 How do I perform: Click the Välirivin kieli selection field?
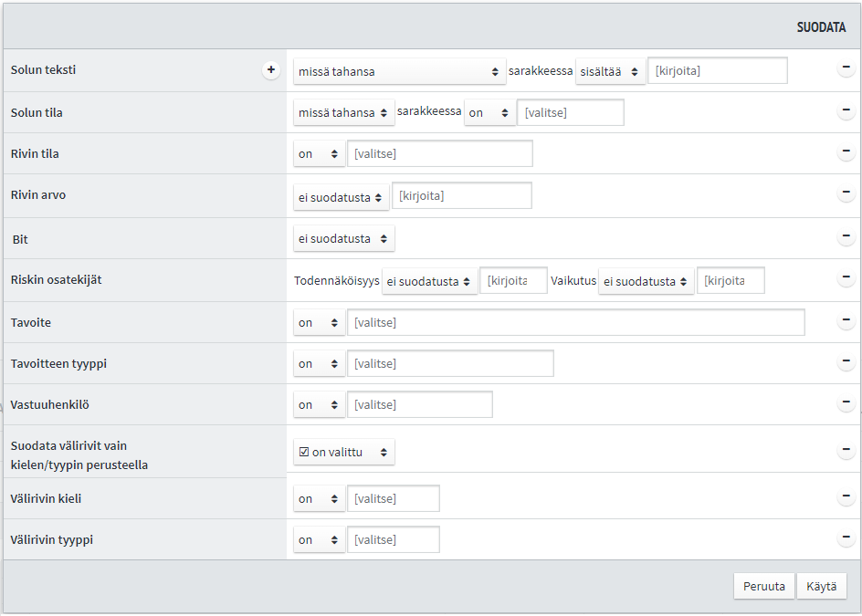(393, 498)
